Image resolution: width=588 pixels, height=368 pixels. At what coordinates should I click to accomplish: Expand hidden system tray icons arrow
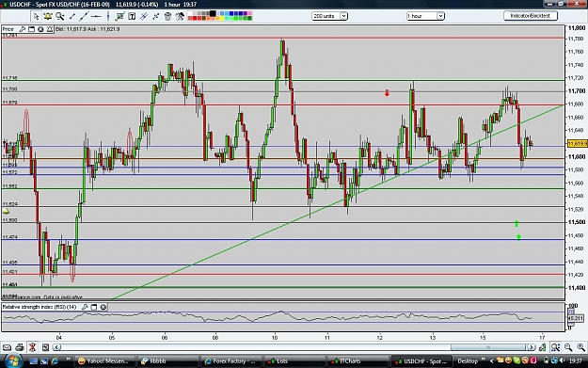click(x=492, y=361)
